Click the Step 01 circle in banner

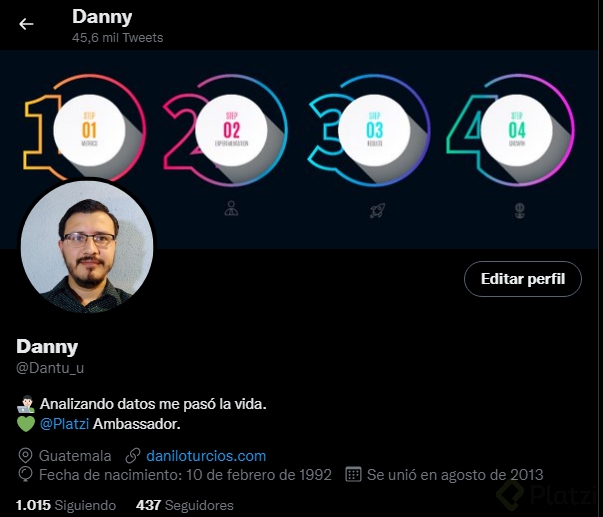pos(89,130)
